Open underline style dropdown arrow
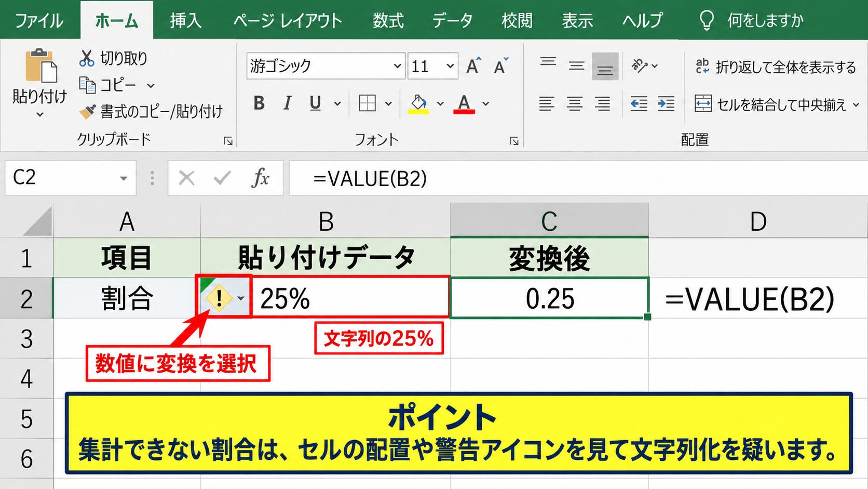 (x=337, y=104)
